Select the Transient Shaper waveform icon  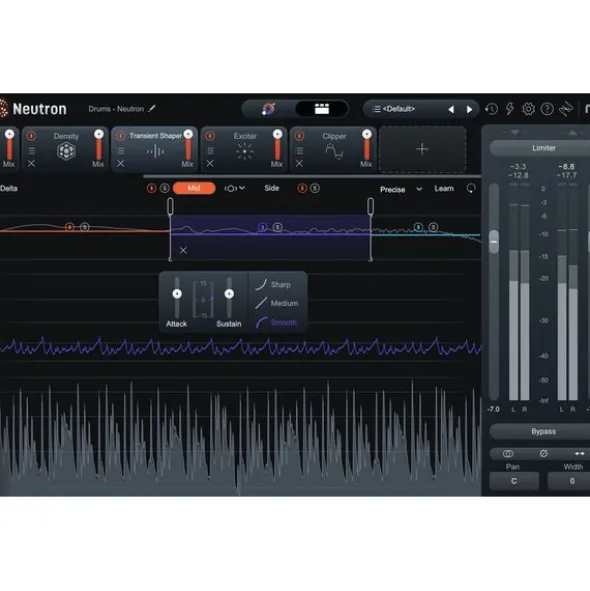[x=155, y=152]
